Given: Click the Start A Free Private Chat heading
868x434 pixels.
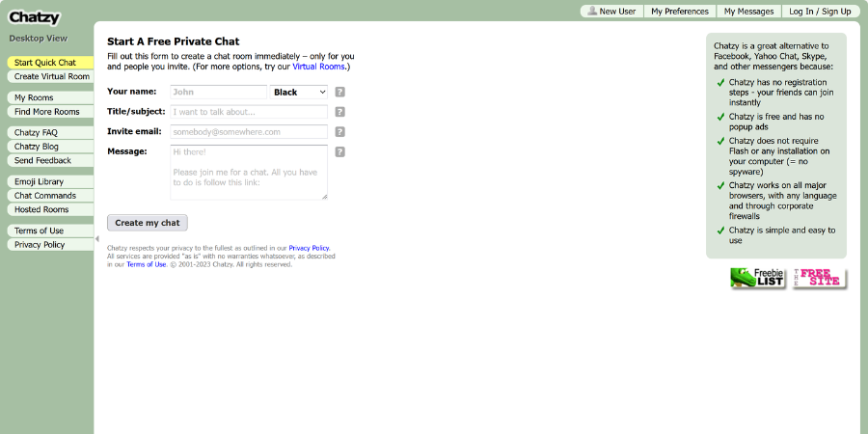Looking at the screenshot, I should pos(174,41).
